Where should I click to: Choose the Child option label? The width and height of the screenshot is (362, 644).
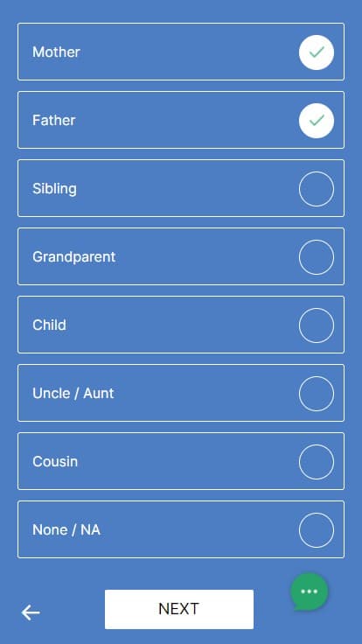49,325
